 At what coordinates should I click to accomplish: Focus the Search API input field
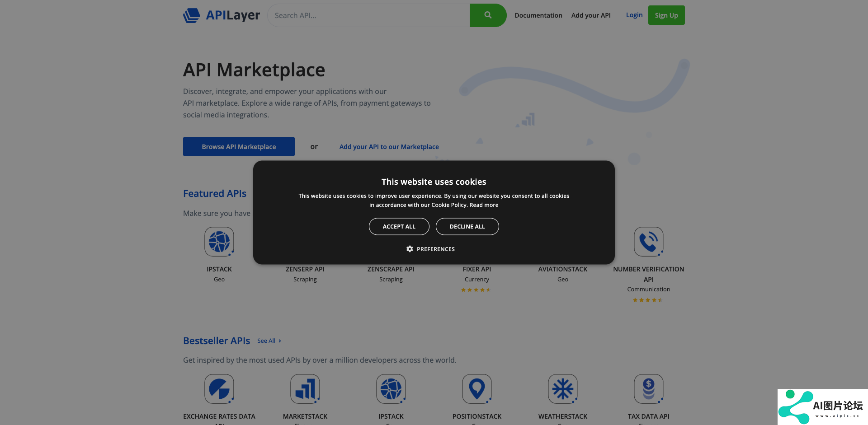tap(368, 15)
